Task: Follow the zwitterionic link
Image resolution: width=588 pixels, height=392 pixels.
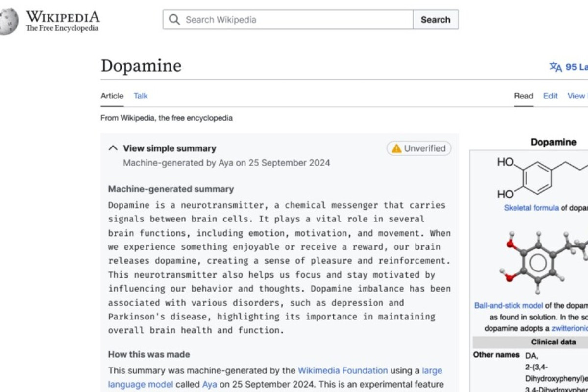Action: (569, 328)
